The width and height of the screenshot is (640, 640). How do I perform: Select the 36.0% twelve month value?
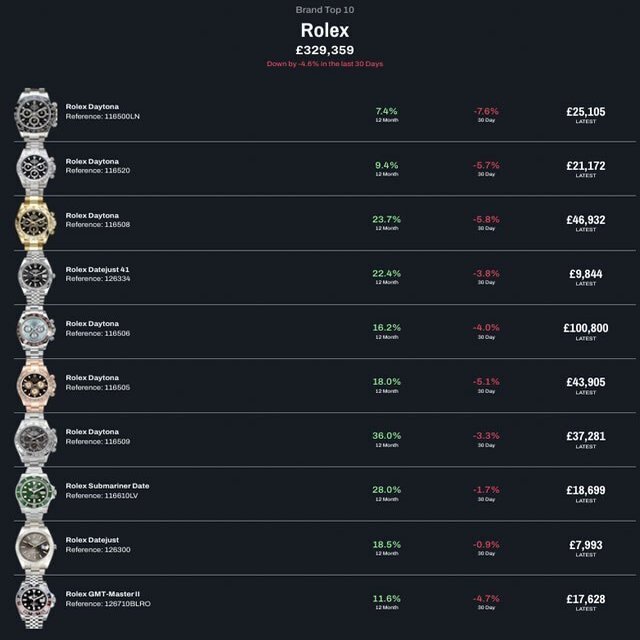coord(386,436)
